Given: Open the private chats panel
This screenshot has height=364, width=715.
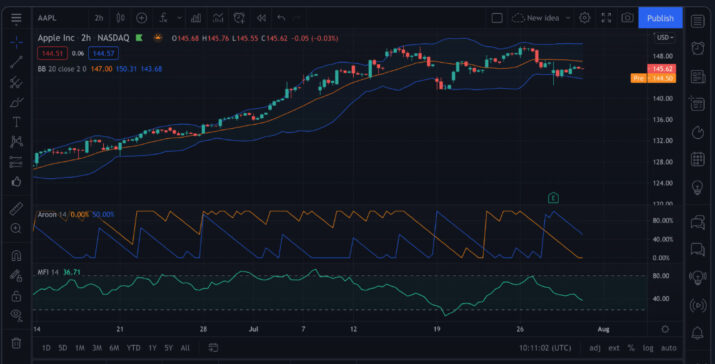Looking at the screenshot, I should tap(698, 249).
